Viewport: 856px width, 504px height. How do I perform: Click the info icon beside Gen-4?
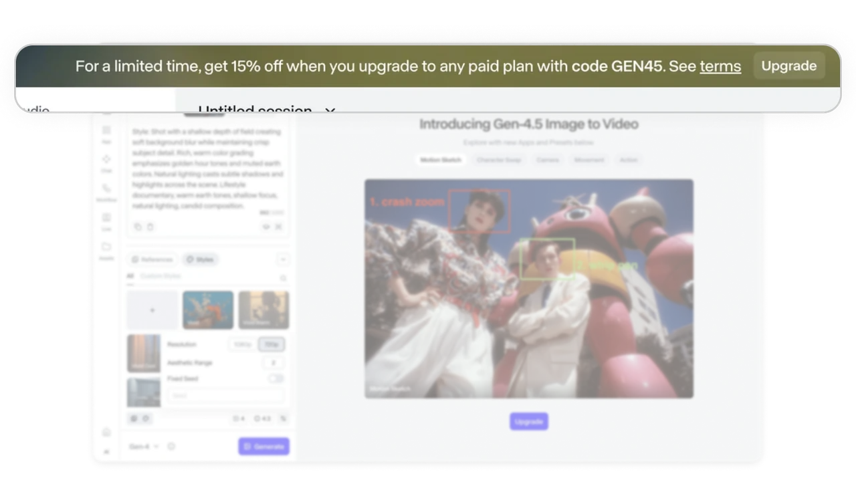[171, 447]
